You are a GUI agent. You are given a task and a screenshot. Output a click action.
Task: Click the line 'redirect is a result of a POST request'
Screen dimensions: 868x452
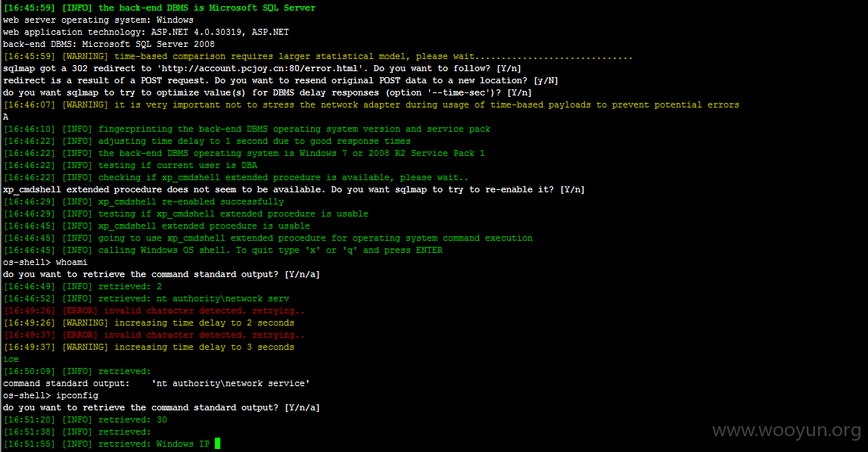[x=280, y=81]
